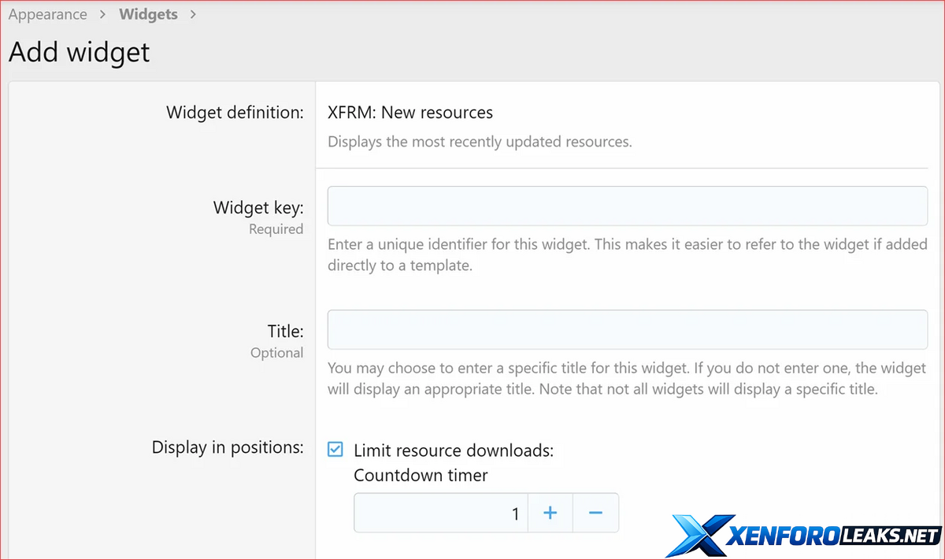Click the Appearance breadcrumb link
The image size is (945, 560).
pyautogui.click(x=48, y=15)
